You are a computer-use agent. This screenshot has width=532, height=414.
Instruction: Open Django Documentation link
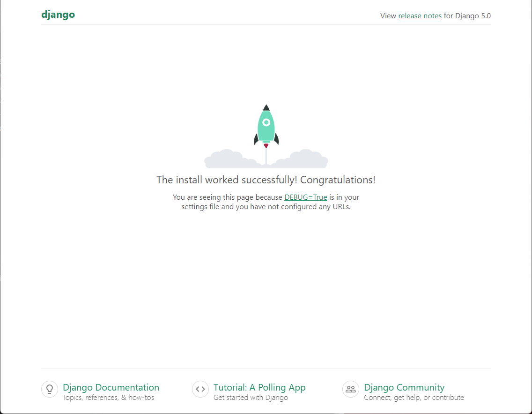pyautogui.click(x=111, y=387)
